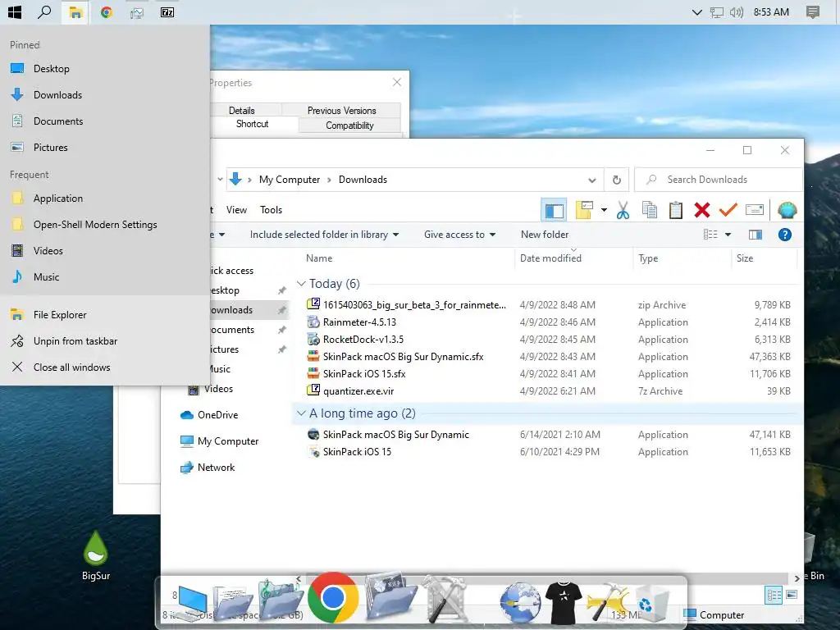Click the Chrome taskbar icon
The image size is (840, 630).
tap(106, 11)
